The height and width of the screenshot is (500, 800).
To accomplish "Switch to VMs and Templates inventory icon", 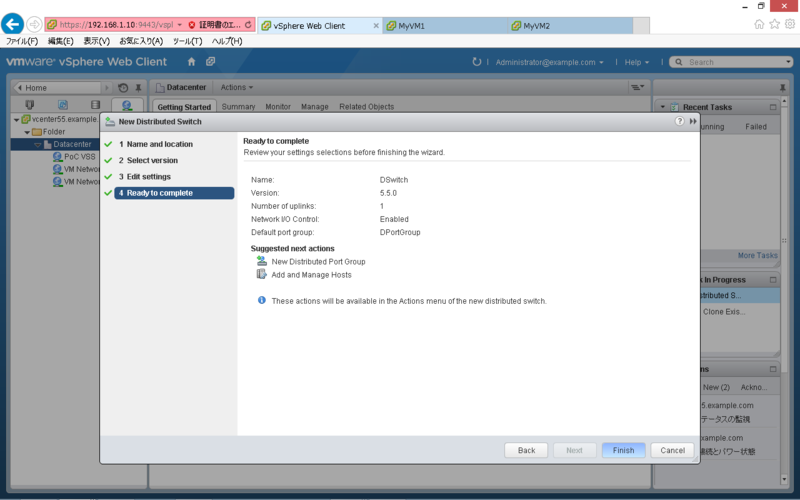I will [63, 105].
